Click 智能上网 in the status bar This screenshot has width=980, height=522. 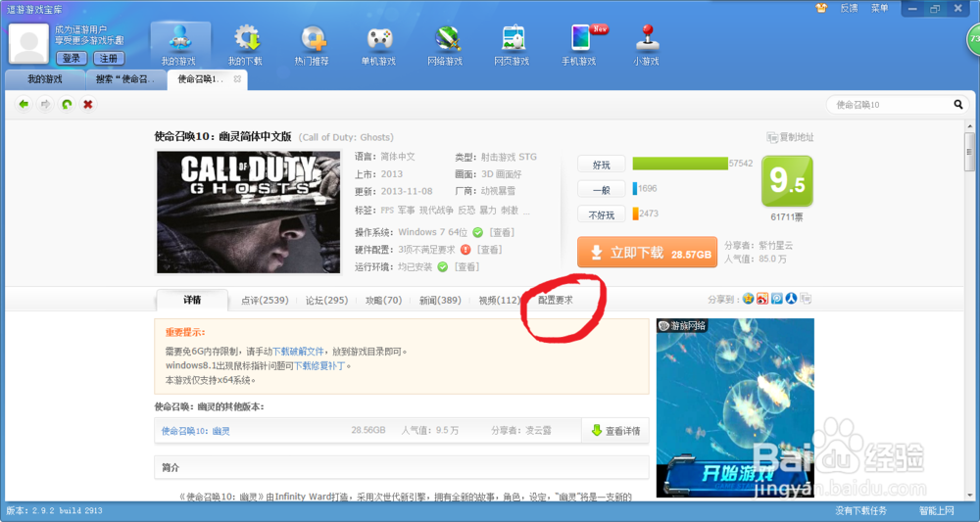click(937, 511)
